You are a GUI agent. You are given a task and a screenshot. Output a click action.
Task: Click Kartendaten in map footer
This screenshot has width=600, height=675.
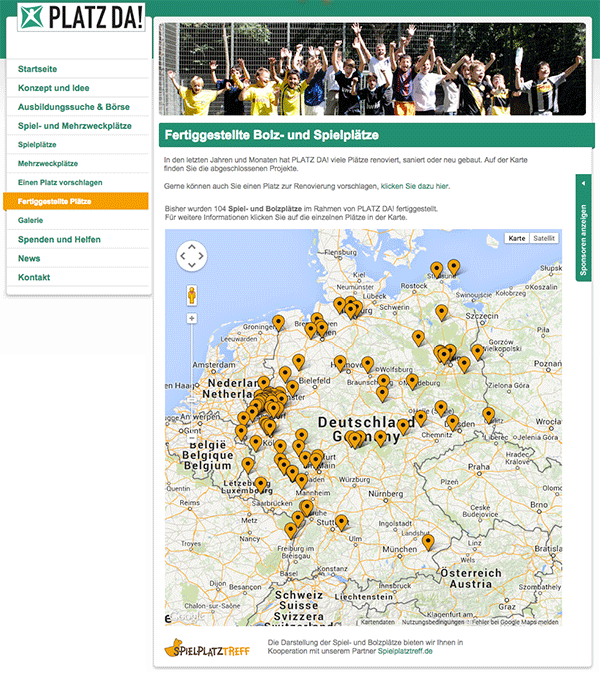coord(377,622)
